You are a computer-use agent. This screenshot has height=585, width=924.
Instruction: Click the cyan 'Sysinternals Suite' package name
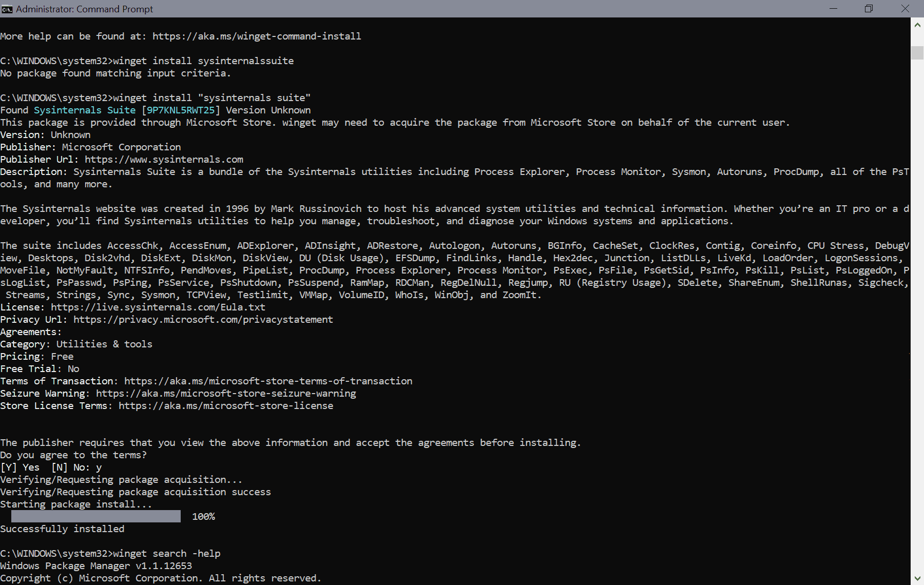pyautogui.click(x=85, y=110)
